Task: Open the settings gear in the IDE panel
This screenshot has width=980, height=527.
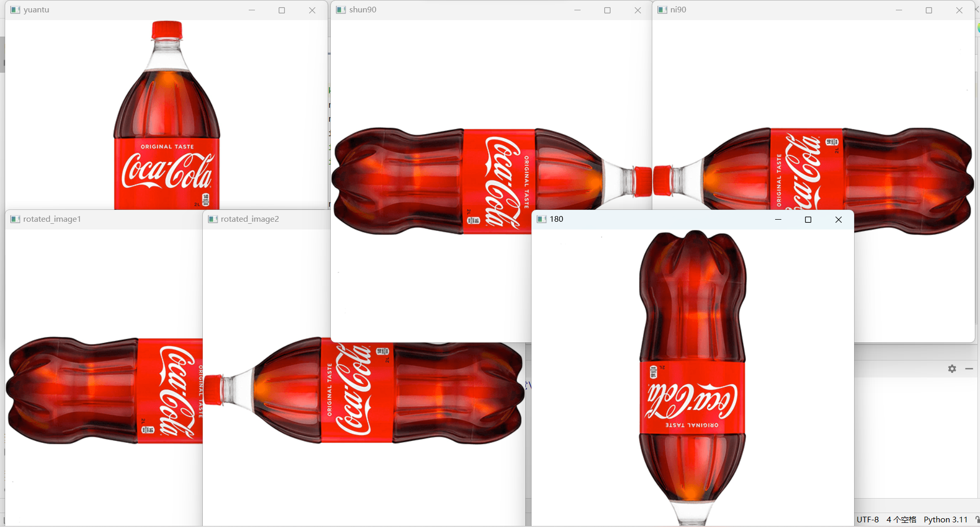Action: [x=952, y=369]
